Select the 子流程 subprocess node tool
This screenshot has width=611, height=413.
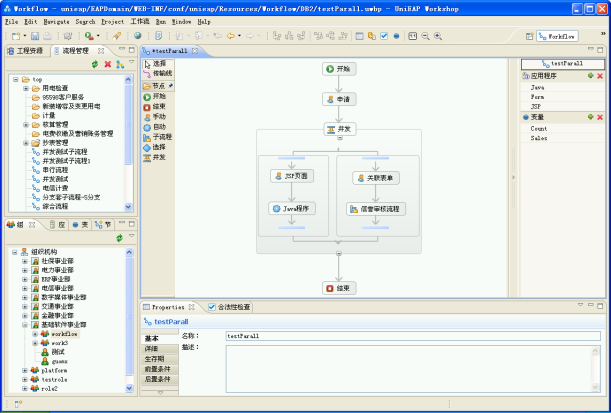(162, 137)
